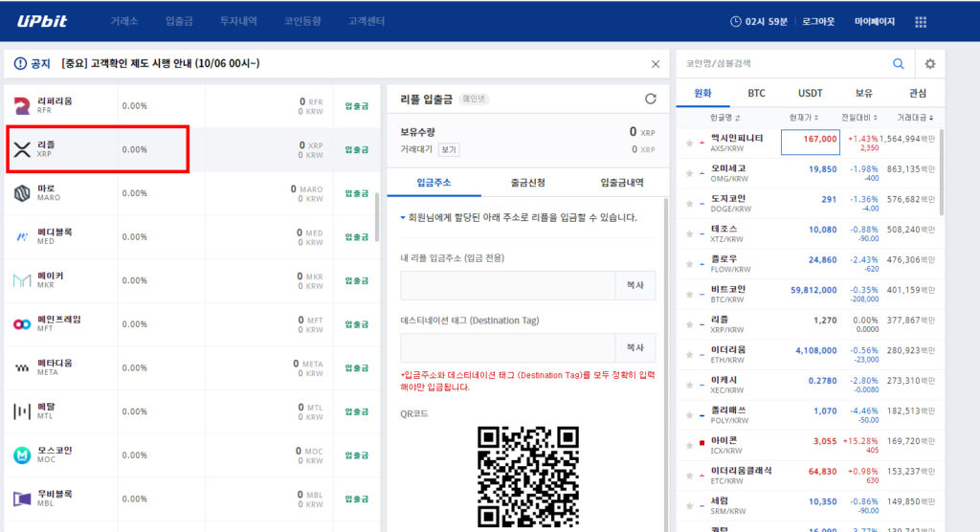Screen dimensions: 980x532
Task: Select the 입금주소 tab
Action: point(434,183)
